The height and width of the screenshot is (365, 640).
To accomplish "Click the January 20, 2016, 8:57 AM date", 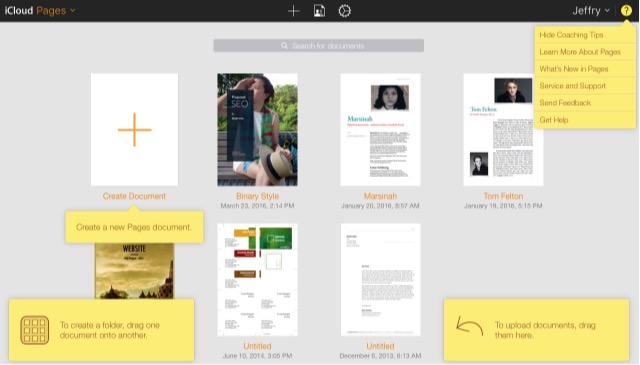I will pyautogui.click(x=380, y=206).
